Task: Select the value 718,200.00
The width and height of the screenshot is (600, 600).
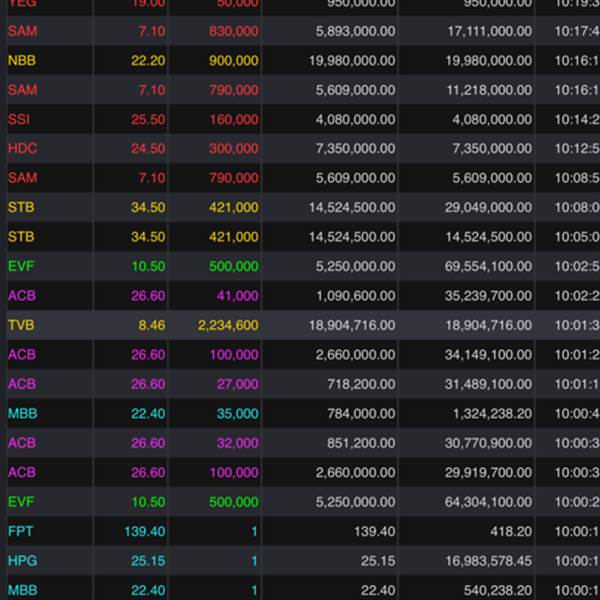Action: click(361, 384)
